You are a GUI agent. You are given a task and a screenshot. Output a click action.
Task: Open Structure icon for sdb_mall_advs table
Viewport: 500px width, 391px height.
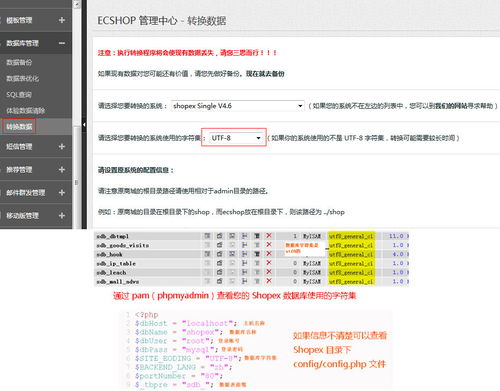(220, 281)
